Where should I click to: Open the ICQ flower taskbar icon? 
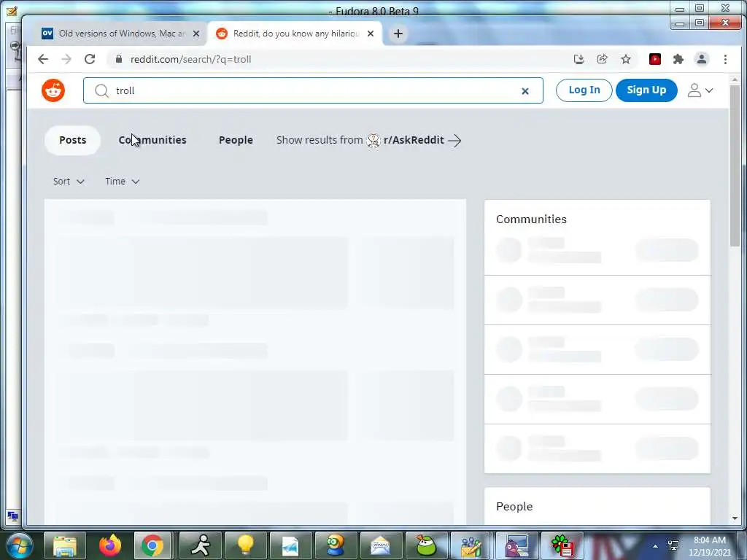(562, 545)
